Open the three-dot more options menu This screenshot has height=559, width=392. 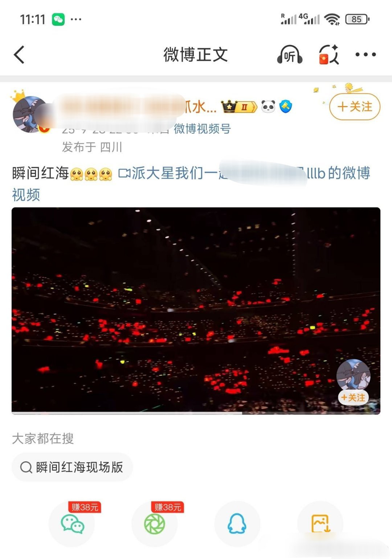coord(365,55)
